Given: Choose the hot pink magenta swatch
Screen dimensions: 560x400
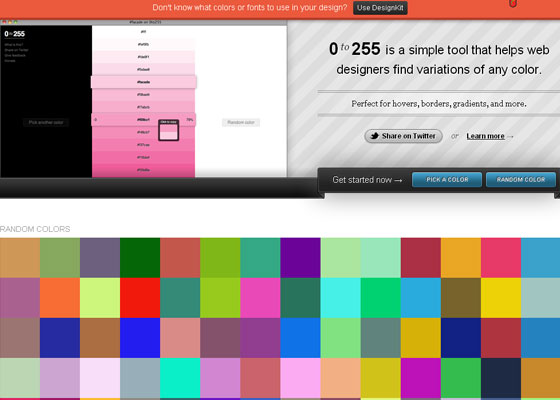Looking at the screenshot, I should (x=260, y=298).
